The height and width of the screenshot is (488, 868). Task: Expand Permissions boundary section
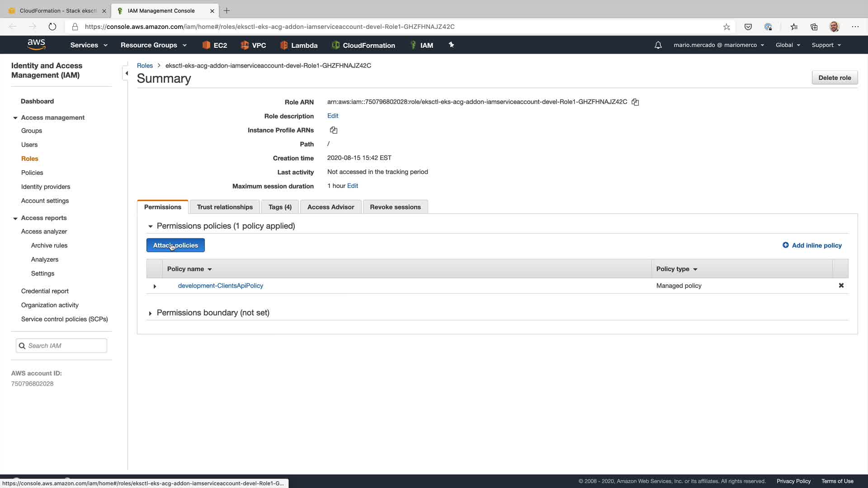[x=151, y=313]
